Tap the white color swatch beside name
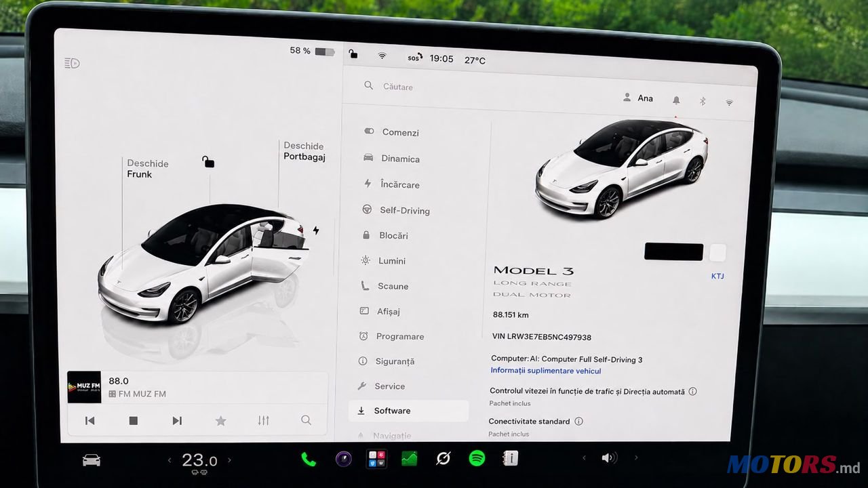 click(717, 253)
